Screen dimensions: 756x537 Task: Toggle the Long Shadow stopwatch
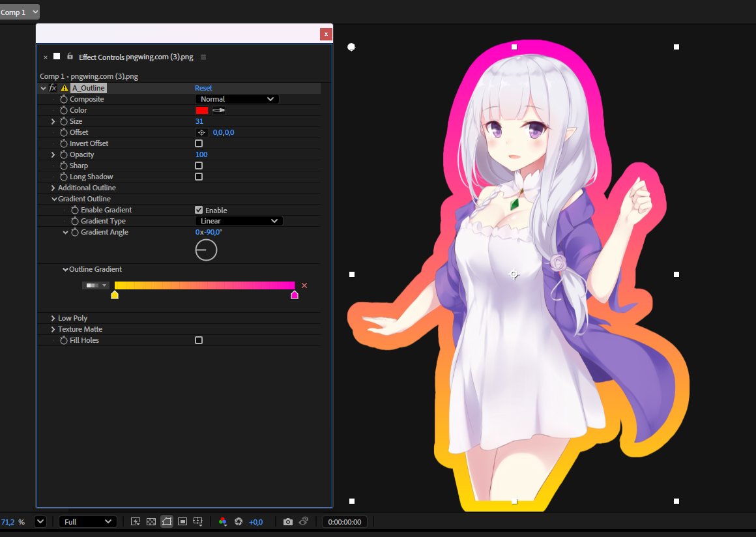(64, 177)
